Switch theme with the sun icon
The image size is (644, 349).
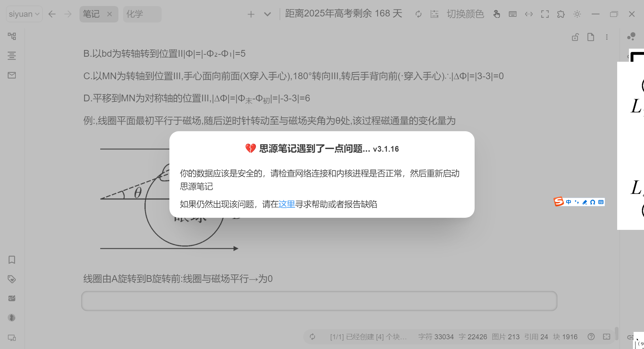(577, 14)
